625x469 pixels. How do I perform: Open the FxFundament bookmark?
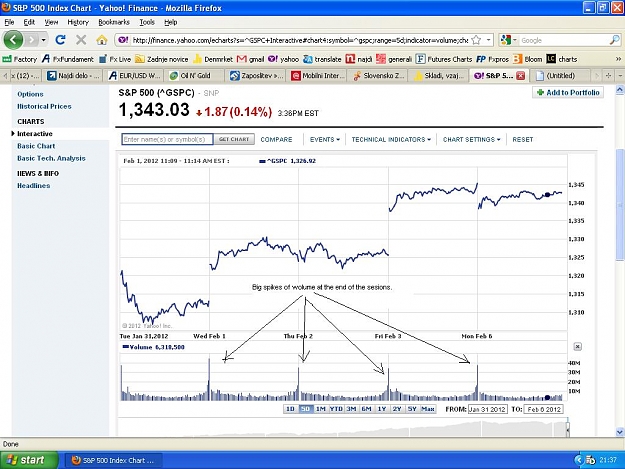pos(68,59)
